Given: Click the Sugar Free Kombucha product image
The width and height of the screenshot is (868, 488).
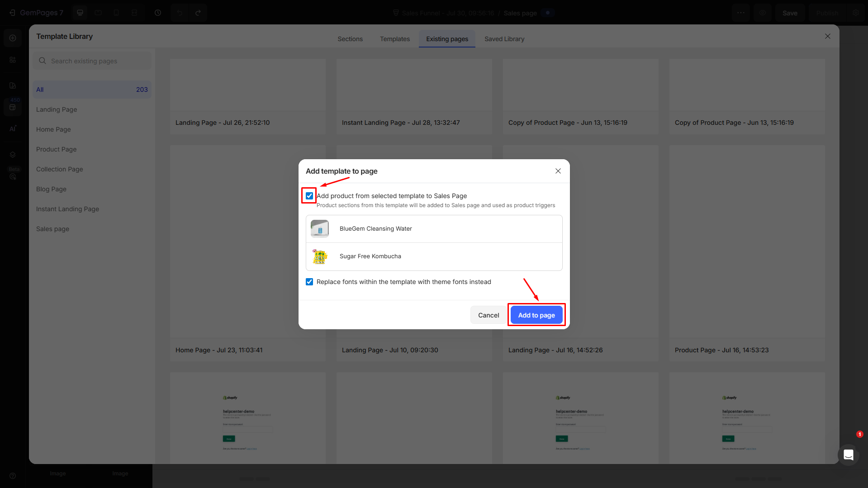Looking at the screenshot, I should pyautogui.click(x=320, y=256).
